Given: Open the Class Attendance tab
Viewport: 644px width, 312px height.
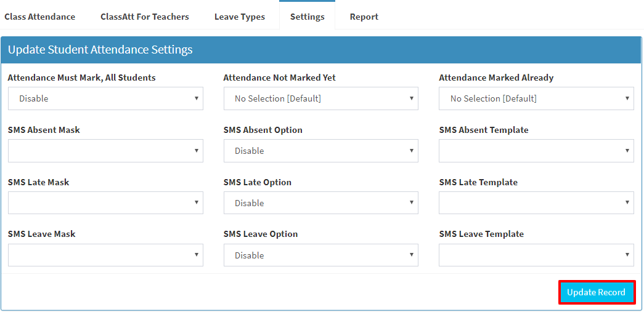Looking at the screenshot, I should coord(40,17).
